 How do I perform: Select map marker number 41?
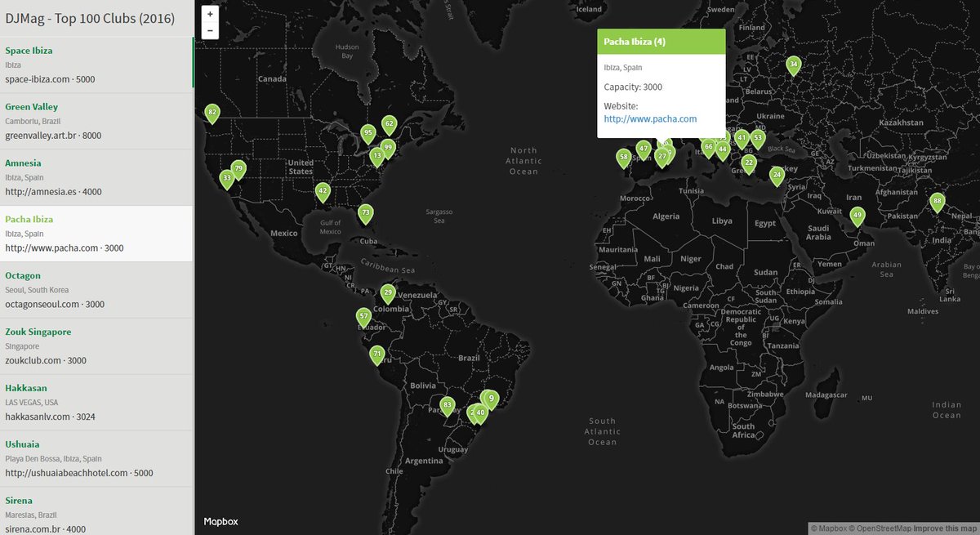pos(742,140)
